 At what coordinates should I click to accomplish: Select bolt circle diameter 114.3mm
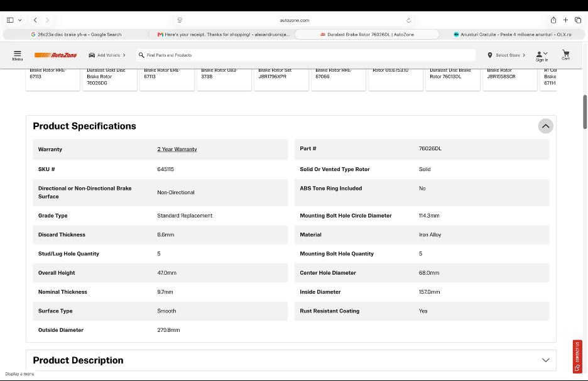tap(429, 216)
